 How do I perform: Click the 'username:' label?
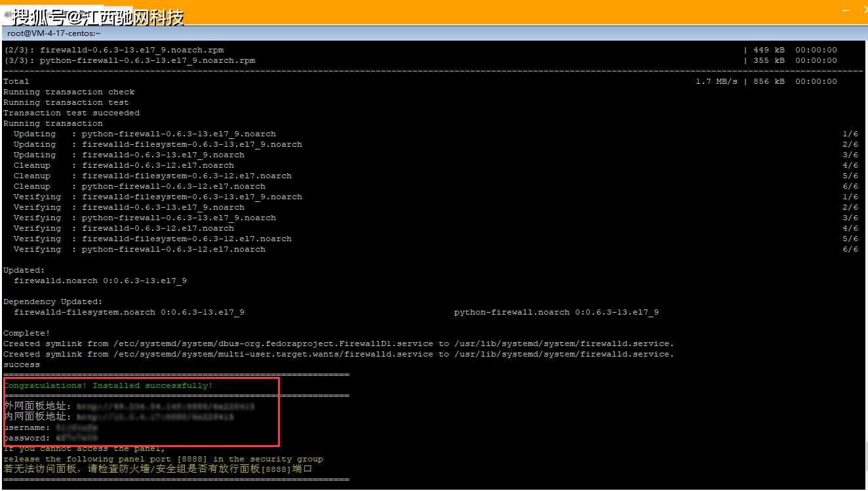(27, 427)
